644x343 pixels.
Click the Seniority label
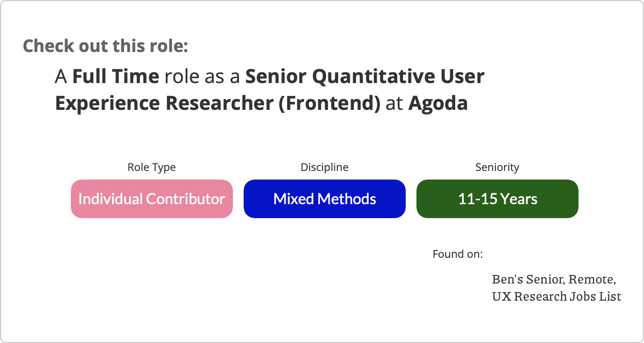pos(497,167)
